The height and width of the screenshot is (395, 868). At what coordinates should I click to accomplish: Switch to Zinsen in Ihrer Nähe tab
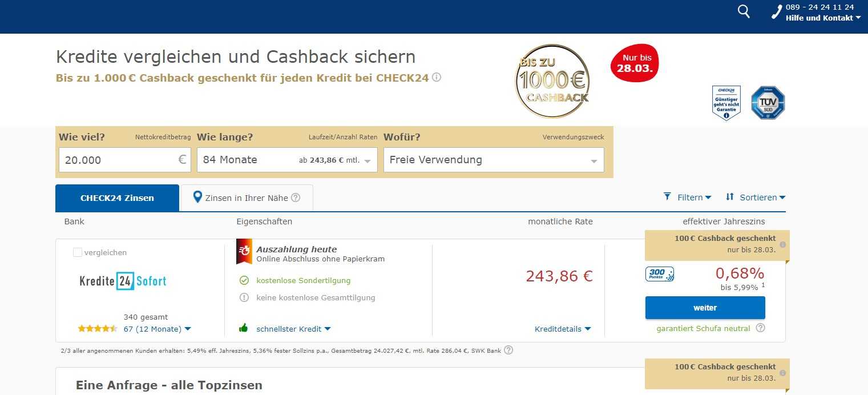[x=247, y=197]
